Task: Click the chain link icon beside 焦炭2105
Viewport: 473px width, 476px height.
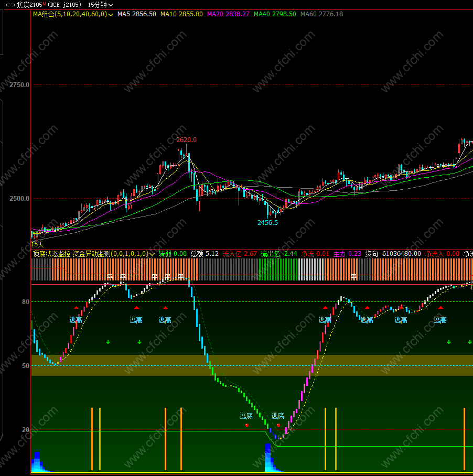Action: 10,5
